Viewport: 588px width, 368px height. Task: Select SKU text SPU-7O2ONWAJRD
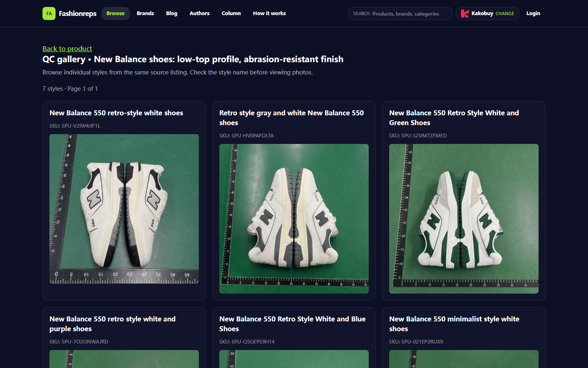pyautogui.click(x=79, y=342)
